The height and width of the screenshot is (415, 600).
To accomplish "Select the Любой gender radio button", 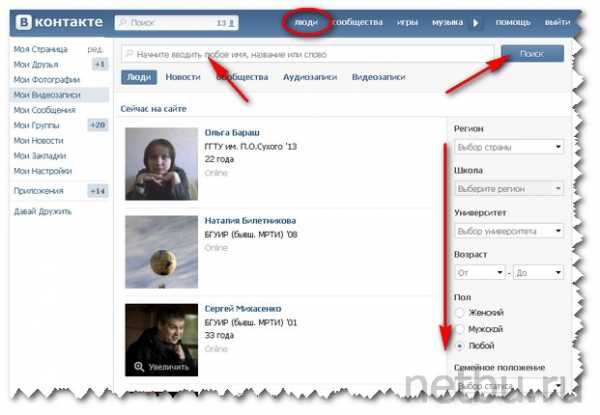I will point(460,346).
